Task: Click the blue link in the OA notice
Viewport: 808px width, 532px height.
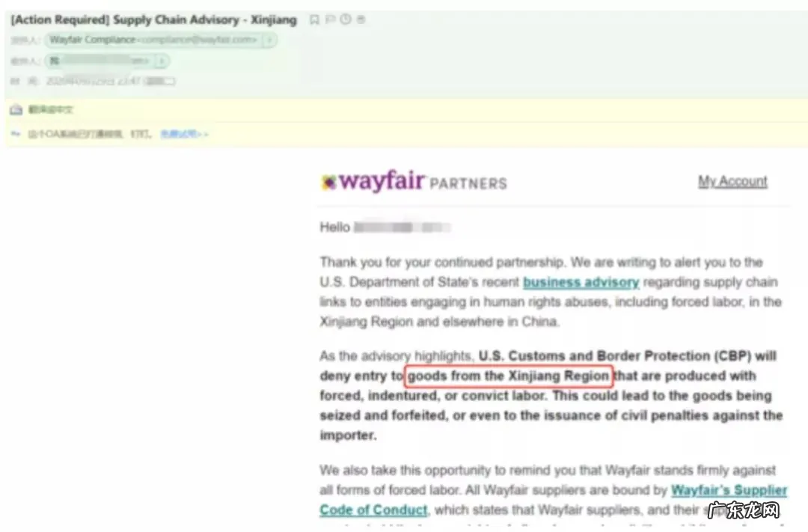Action: point(184,134)
